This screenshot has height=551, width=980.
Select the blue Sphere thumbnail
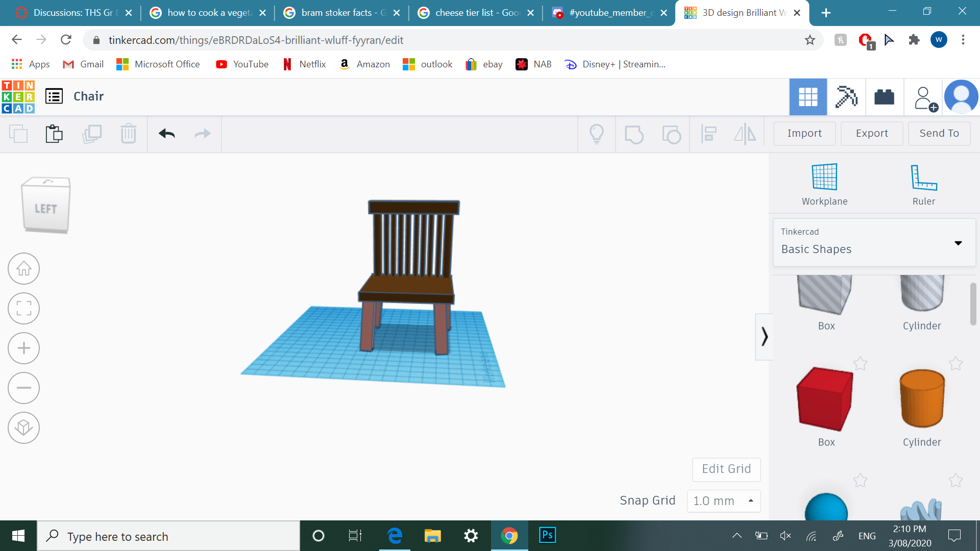[x=825, y=509]
